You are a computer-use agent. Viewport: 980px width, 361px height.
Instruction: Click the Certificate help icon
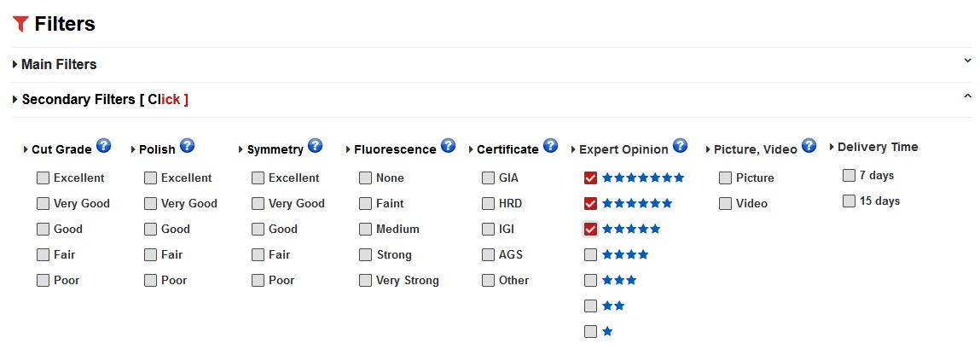(x=551, y=146)
